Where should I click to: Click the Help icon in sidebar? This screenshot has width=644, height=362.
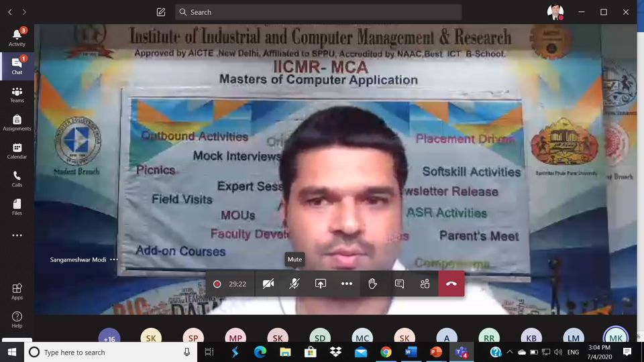(x=17, y=319)
